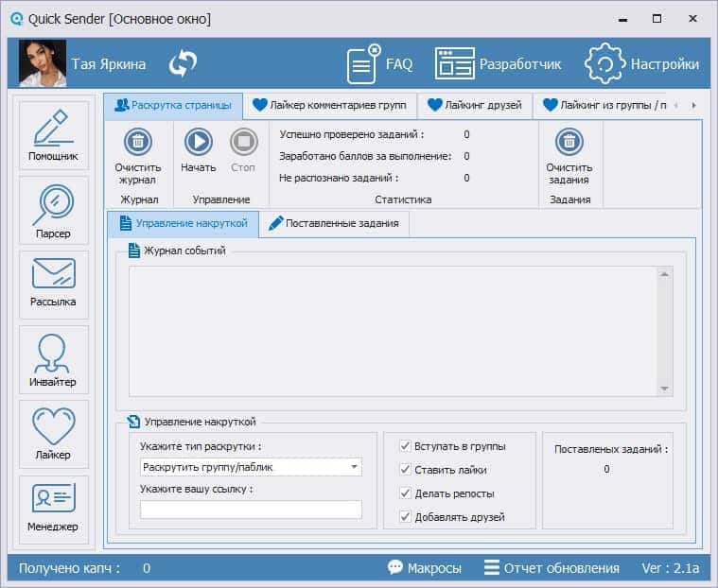Minimize the Quick Sender window

[x=622, y=19]
